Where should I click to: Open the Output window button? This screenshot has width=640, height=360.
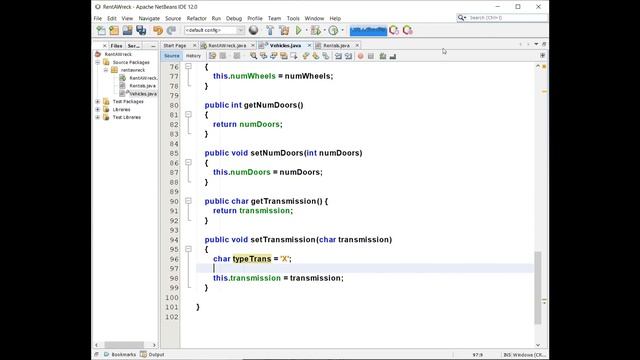[152, 355]
